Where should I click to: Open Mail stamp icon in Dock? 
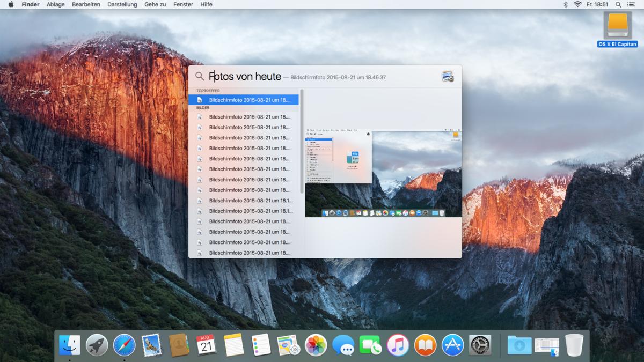tap(152, 345)
